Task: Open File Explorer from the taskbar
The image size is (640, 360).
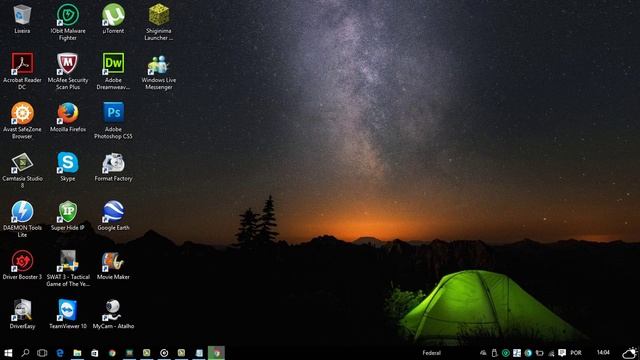Action: click(x=77, y=353)
